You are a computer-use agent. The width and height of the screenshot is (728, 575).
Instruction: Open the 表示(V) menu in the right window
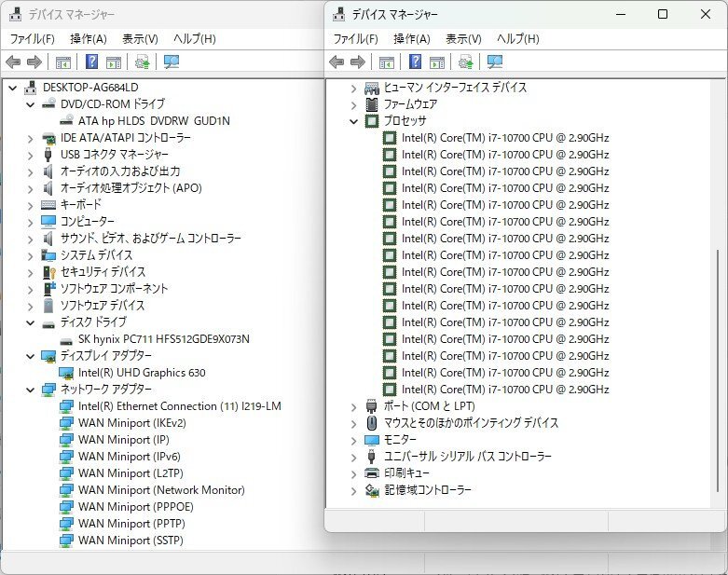[x=463, y=38]
